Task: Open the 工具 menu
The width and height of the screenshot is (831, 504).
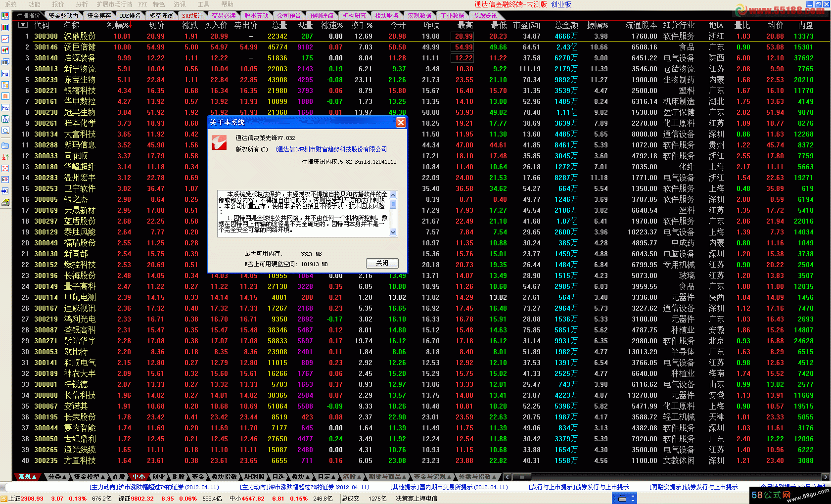Action: (204, 4)
